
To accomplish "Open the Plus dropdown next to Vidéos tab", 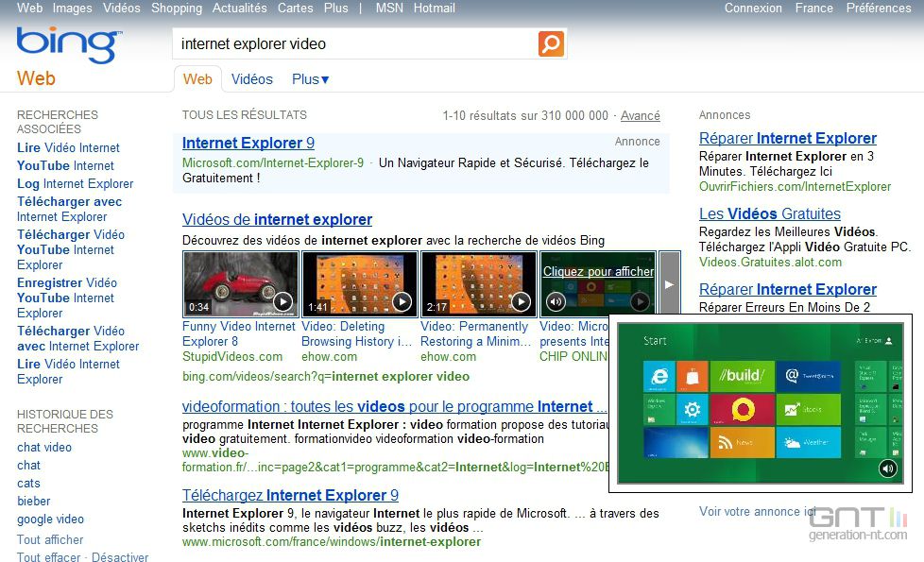I will 309,79.
